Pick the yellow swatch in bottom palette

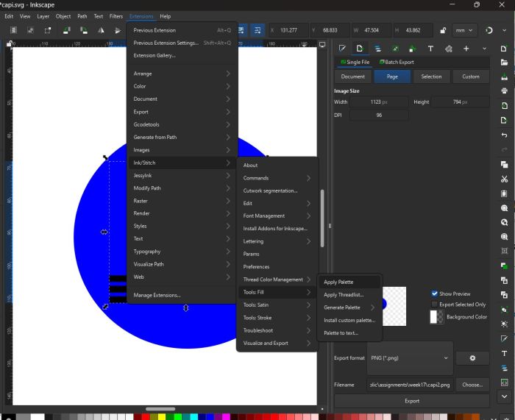point(162,417)
